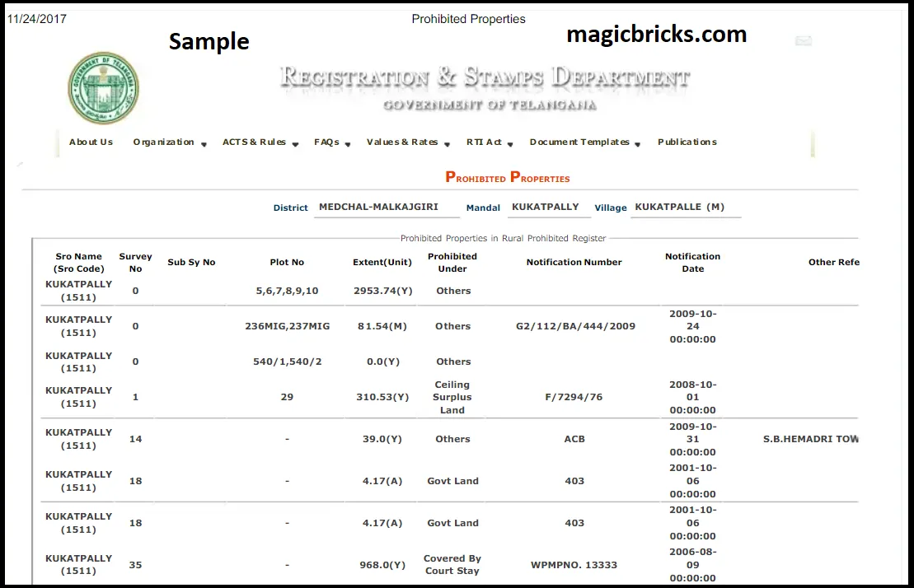Go to the About Us page
914x588 pixels.
[x=91, y=142]
